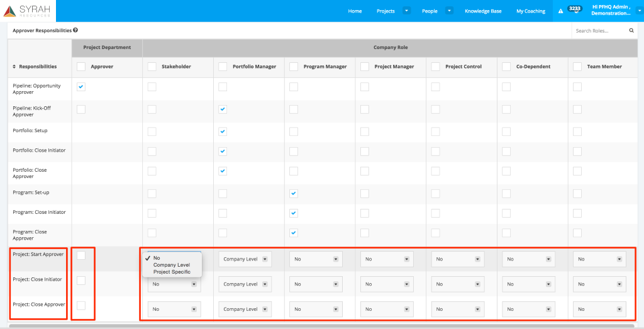Uncheck Approver for Pipeline: Opportunity Approver
Screen dimensions: 644x329
pyautogui.click(x=81, y=87)
